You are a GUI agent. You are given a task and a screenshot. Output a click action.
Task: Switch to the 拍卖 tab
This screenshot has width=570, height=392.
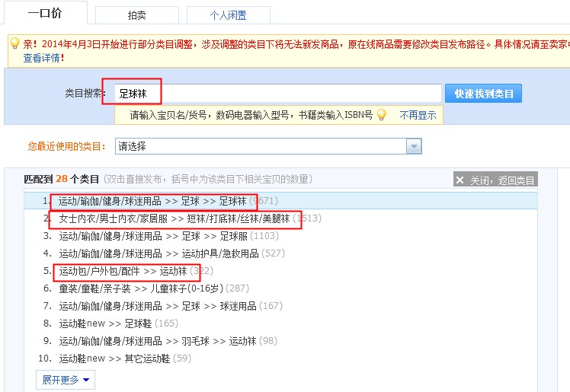click(136, 15)
